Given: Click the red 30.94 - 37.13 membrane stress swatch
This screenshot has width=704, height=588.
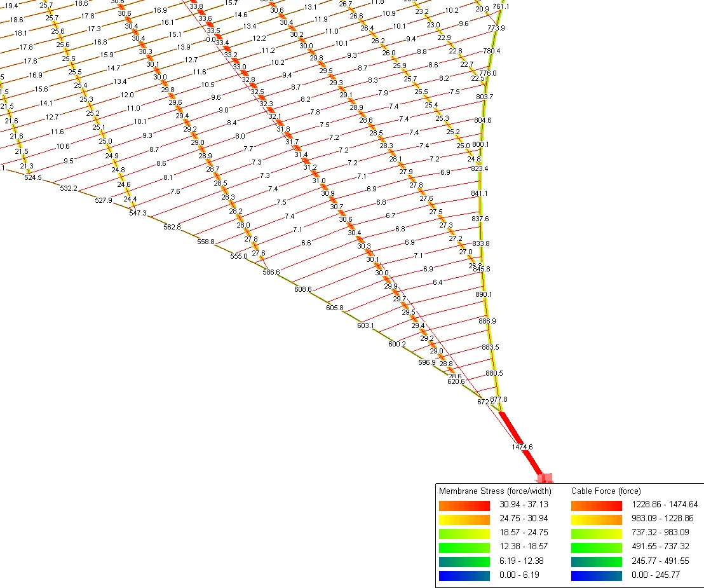Looking at the screenshot, I should point(464,506).
